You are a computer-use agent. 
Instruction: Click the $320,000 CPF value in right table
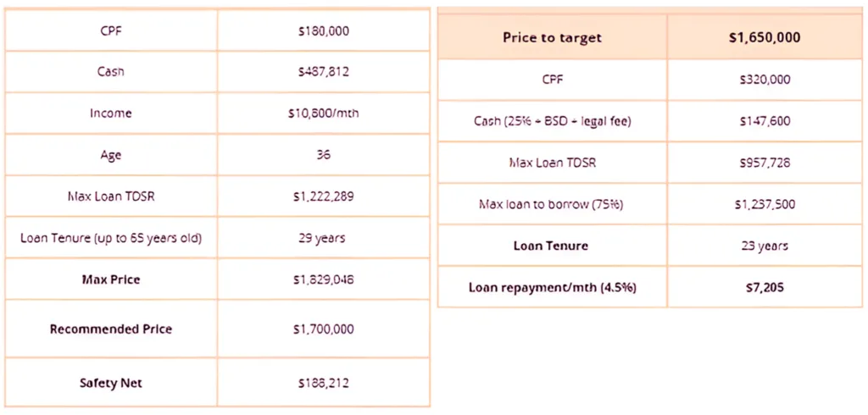765,80
